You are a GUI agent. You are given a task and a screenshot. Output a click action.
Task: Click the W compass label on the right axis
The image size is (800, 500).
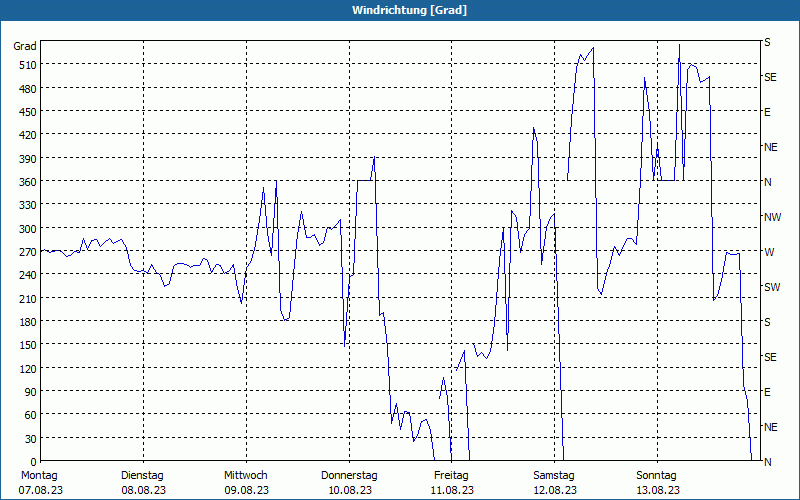pyautogui.click(x=769, y=252)
